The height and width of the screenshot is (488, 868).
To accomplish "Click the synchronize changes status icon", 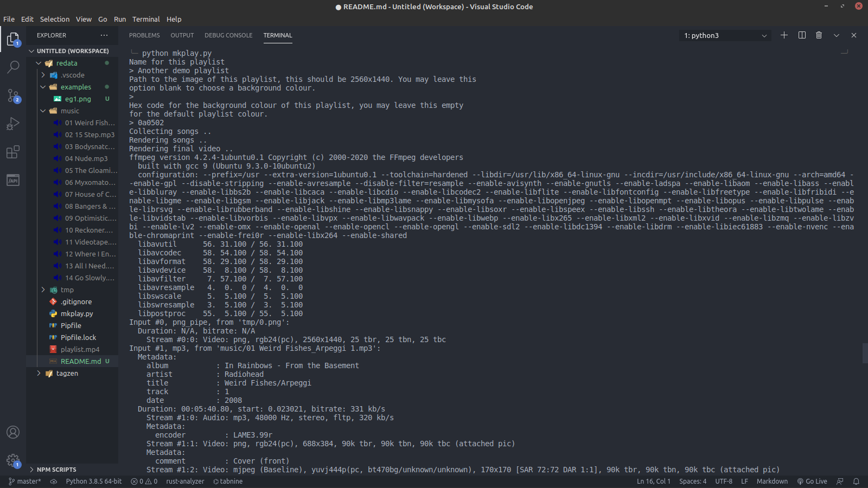I will 54,481.
